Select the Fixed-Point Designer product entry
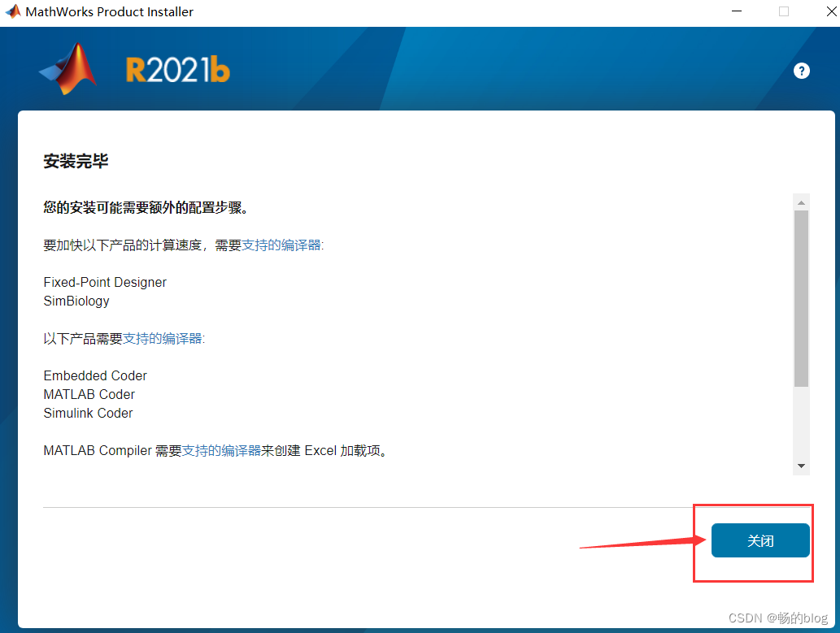Image resolution: width=840 pixels, height=633 pixels. pyautogui.click(x=104, y=282)
